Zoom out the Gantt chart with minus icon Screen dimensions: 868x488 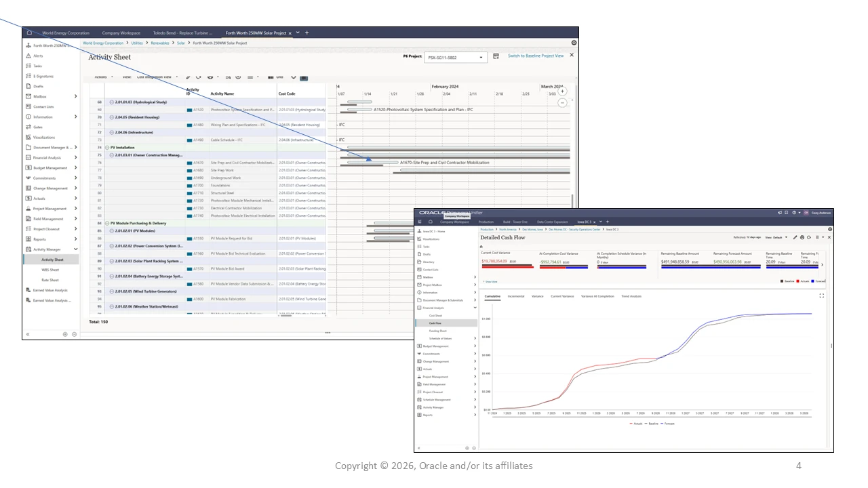click(562, 103)
